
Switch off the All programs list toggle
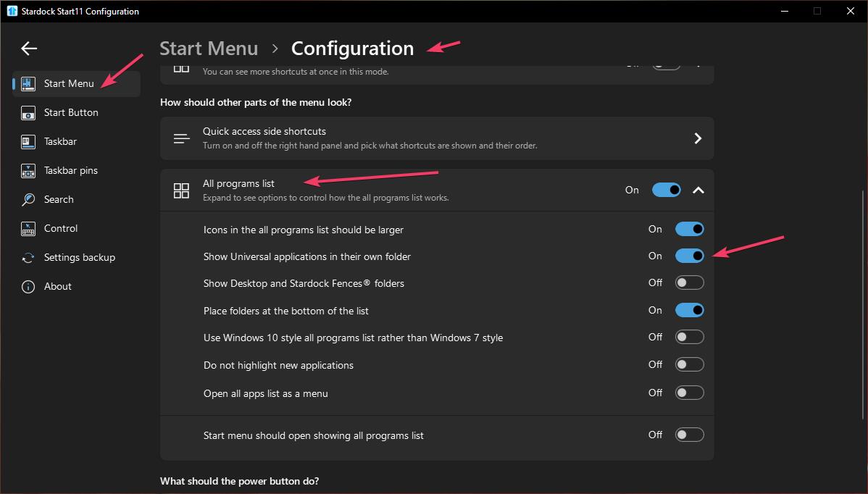666,190
